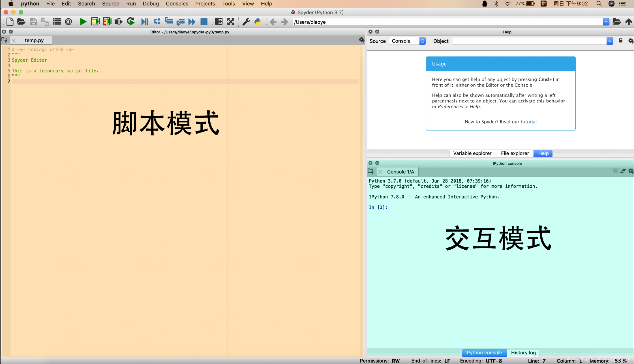The height and width of the screenshot is (364, 634).
Task: Browse console tabs icon in IPython pane
Action: tap(371, 171)
